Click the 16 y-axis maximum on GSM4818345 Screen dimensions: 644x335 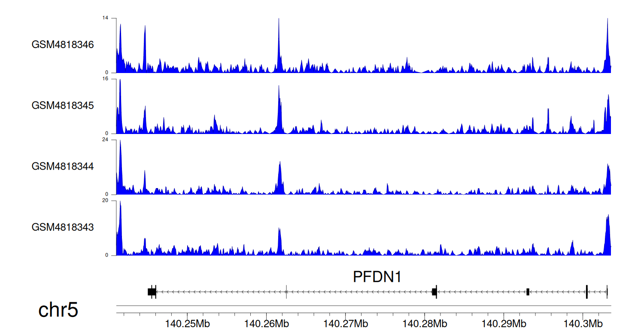[105, 79]
